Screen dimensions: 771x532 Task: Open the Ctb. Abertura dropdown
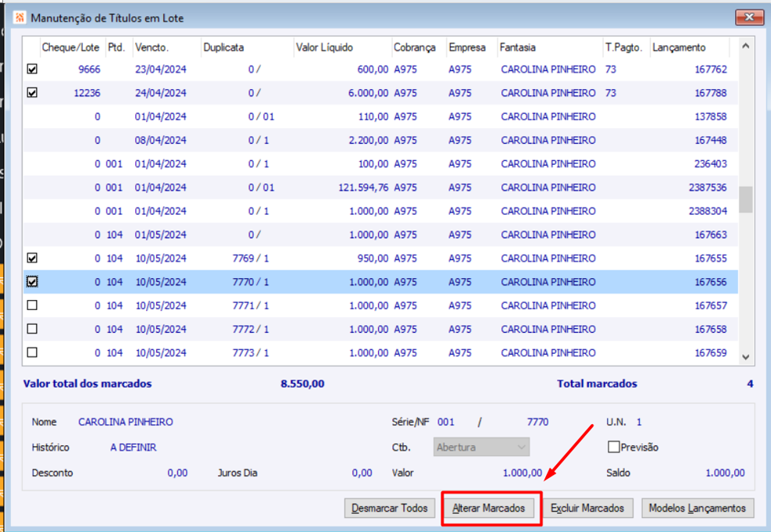point(481,447)
